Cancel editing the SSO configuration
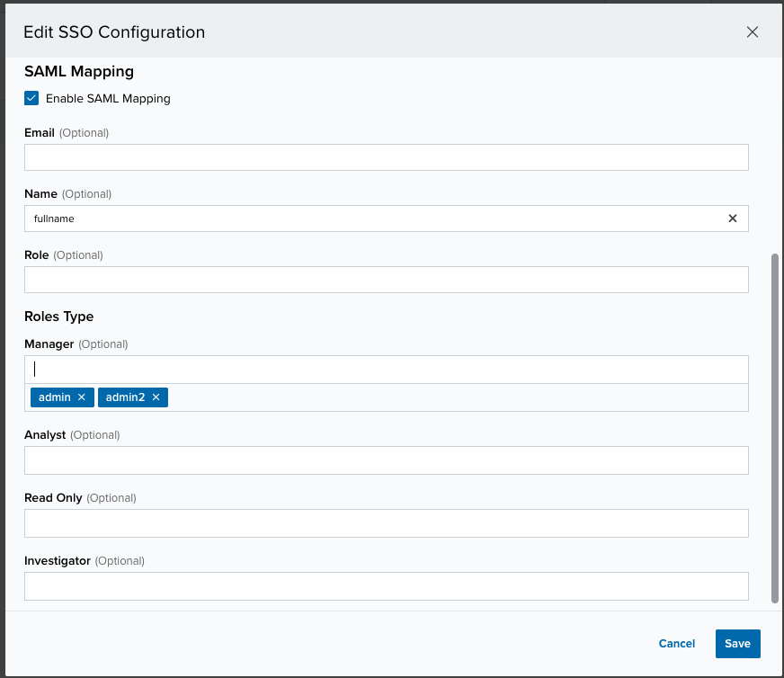 point(676,644)
